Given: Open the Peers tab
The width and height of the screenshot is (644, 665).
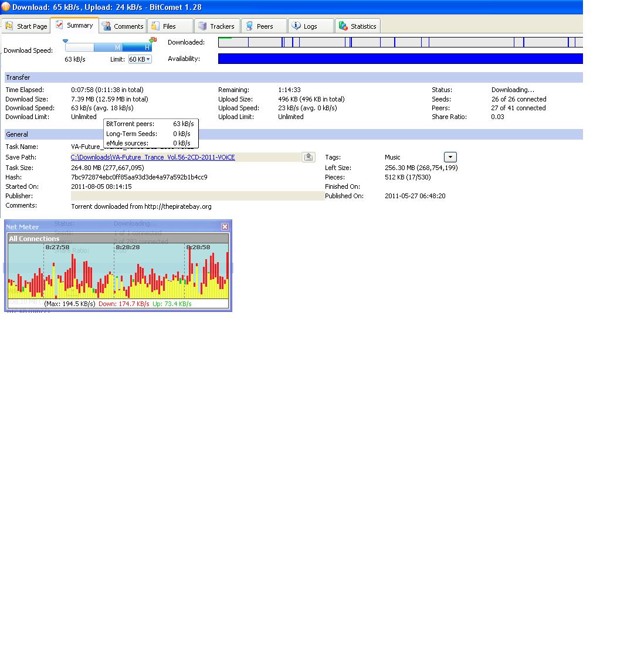Looking at the screenshot, I should point(264,26).
